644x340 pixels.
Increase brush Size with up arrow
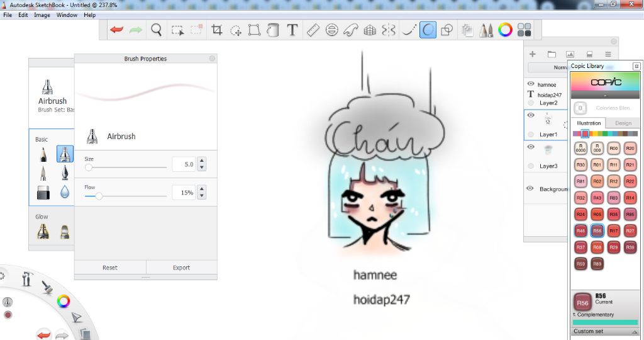pos(202,161)
